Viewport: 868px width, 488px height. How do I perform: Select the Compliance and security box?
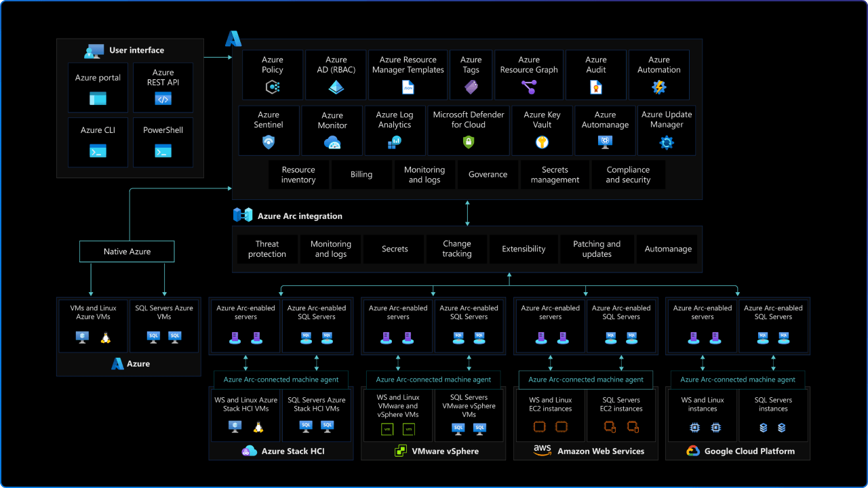pos(628,175)
